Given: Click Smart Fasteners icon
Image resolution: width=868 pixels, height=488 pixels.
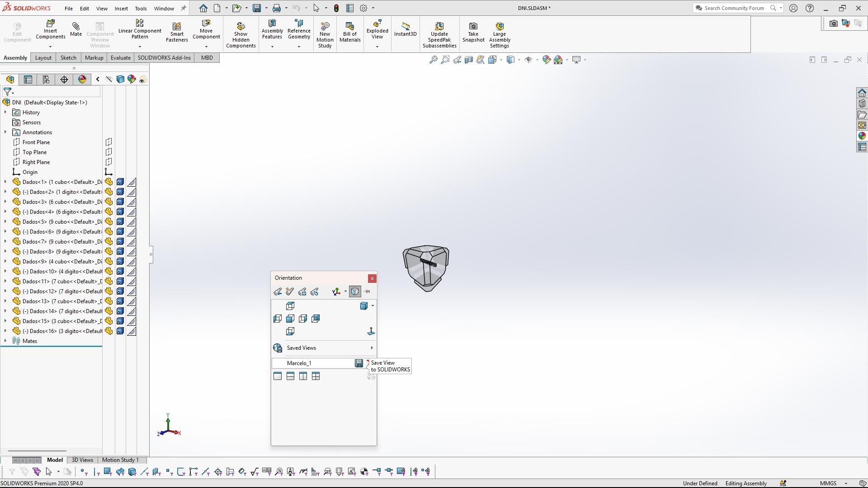Looking at the screenshot, I should tap(177, 32).
